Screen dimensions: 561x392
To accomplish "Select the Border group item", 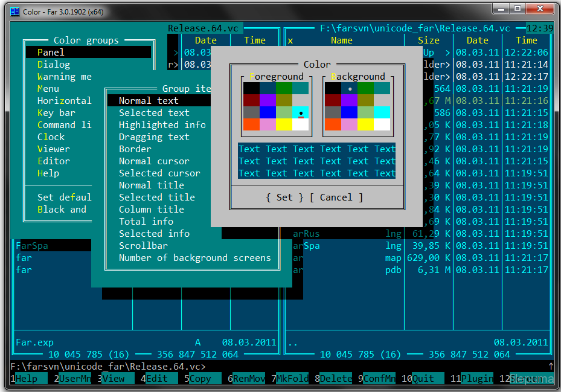I will [x=135, y=149].
